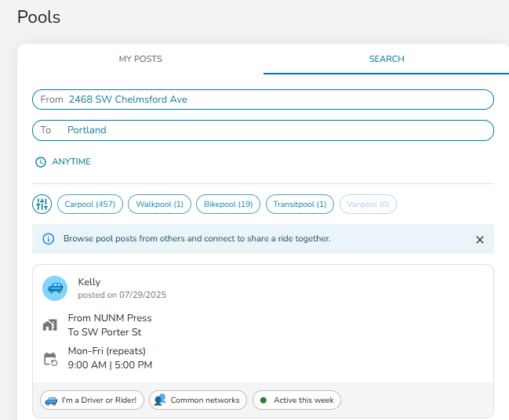Image resolution: width=509 pixels, height=420 pixels.
Task: Click the clock icon next to ANYTIME
Action: point(41,162)
